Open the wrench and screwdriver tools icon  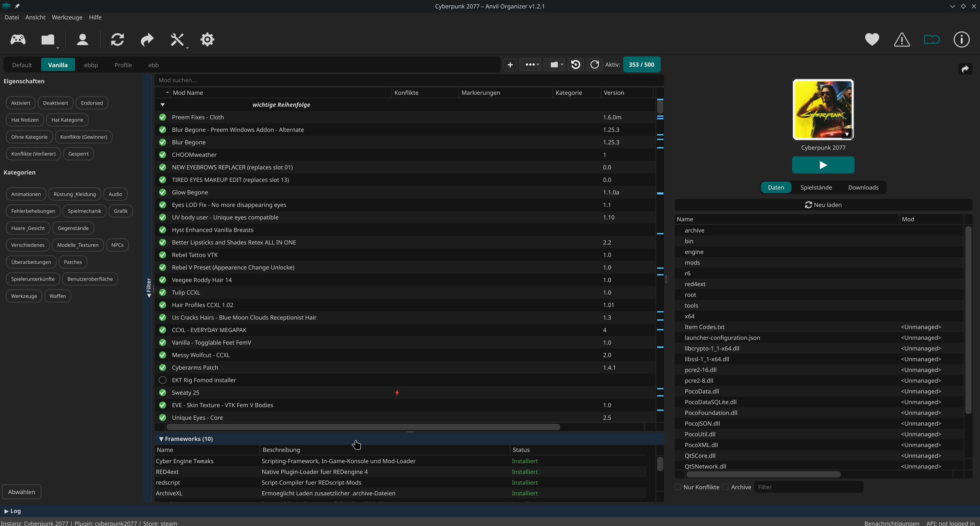(x=177, y=40)
